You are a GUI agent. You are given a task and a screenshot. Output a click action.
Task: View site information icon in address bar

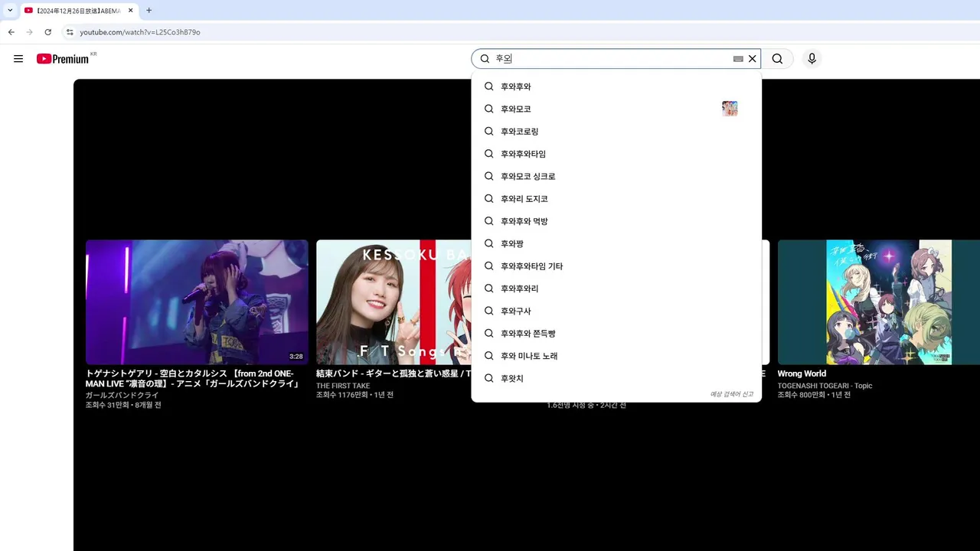[70, 32]
